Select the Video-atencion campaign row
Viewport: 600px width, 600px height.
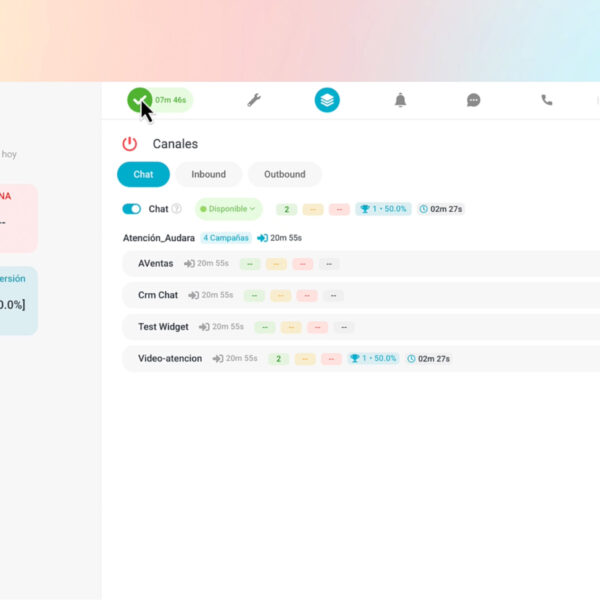(x=361, y=359)
